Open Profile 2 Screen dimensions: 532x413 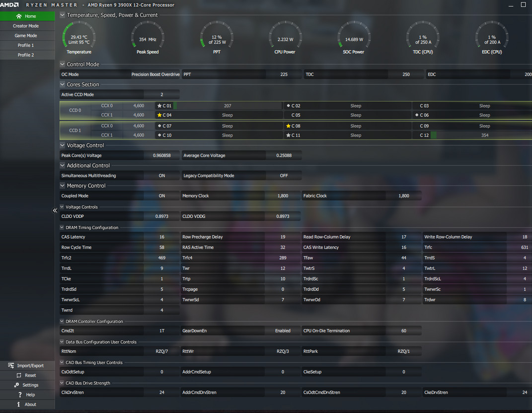coord(27,55)
